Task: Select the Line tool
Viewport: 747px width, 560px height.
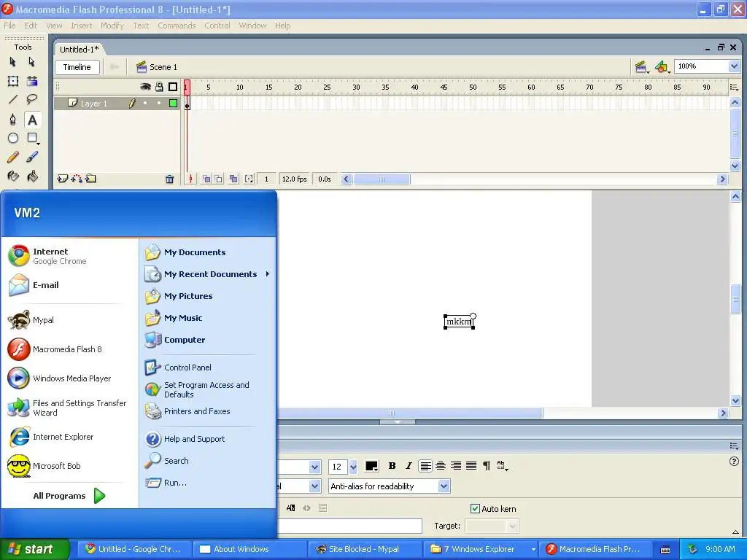Action: [13, 99]
